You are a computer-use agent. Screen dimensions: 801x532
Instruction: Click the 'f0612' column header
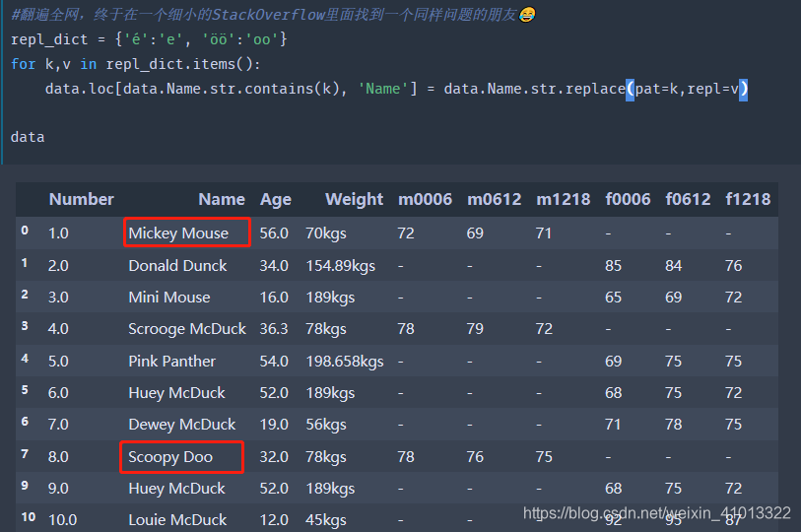click(x=688, y=199)
